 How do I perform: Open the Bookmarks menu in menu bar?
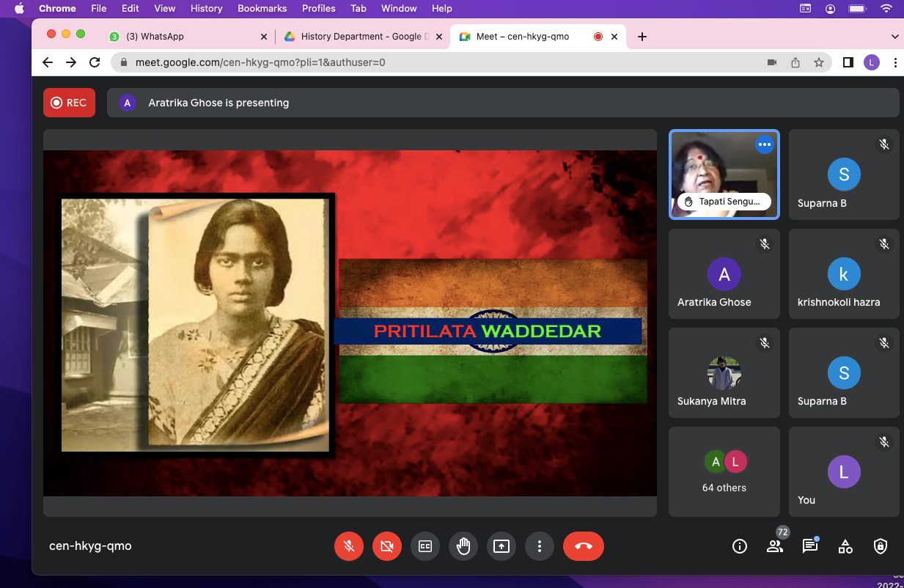pyautogui.click(x=260, y=8)
